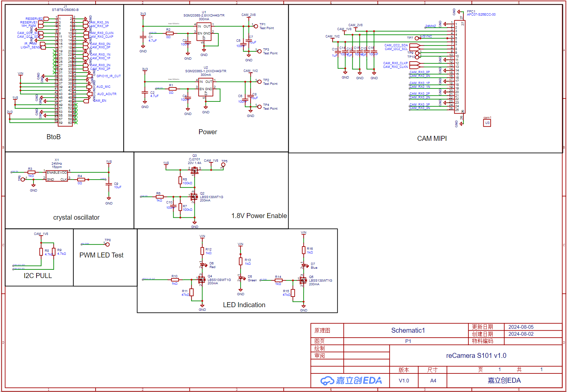Select the Q5 transistor in LED Indication
Screen dimensions: 567x392
click(x=303, y=280)
